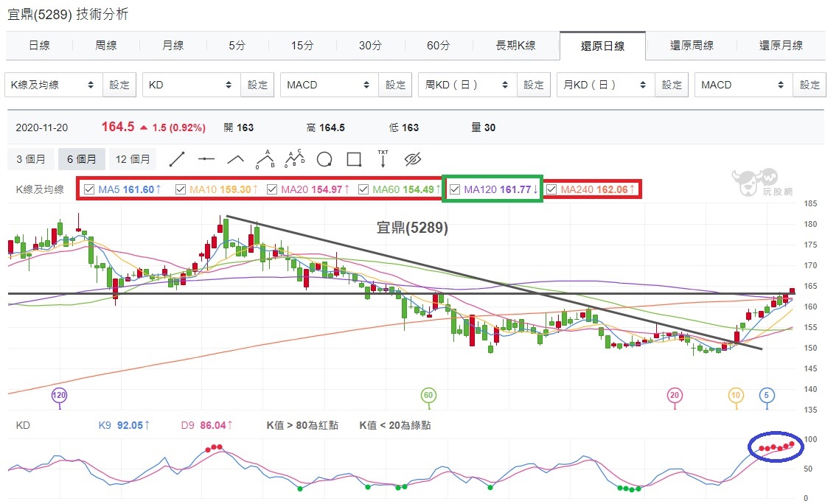
Task: Switch to the 還原月線 tab
Action: (x=781, y=46)
